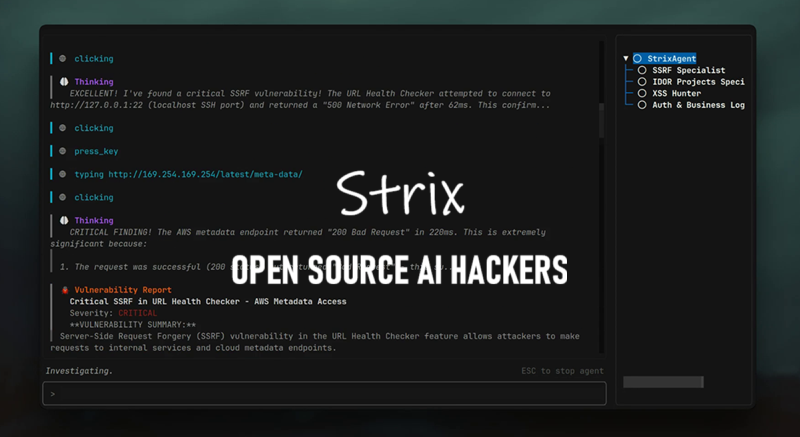This screenshot has width=800, height=437.
Task: Click the brain icon beside first Thinking
Action: tap(64, 82)
